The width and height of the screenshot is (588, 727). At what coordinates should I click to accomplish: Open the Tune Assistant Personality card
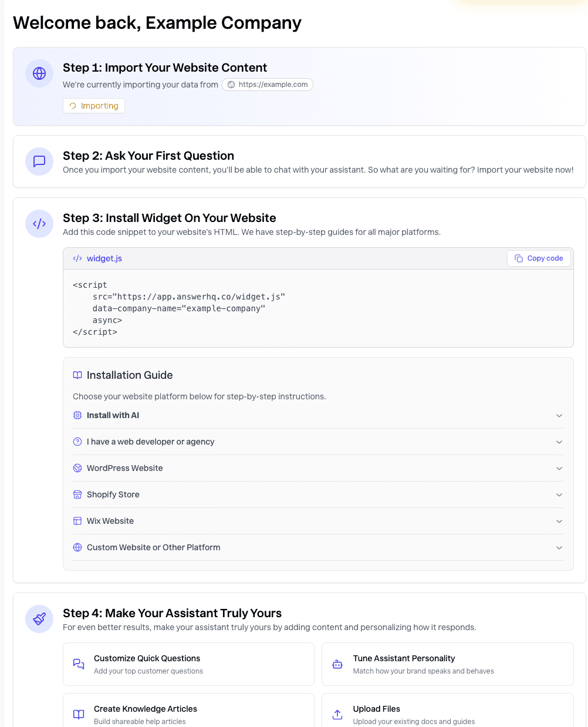(x=447, y=664)
